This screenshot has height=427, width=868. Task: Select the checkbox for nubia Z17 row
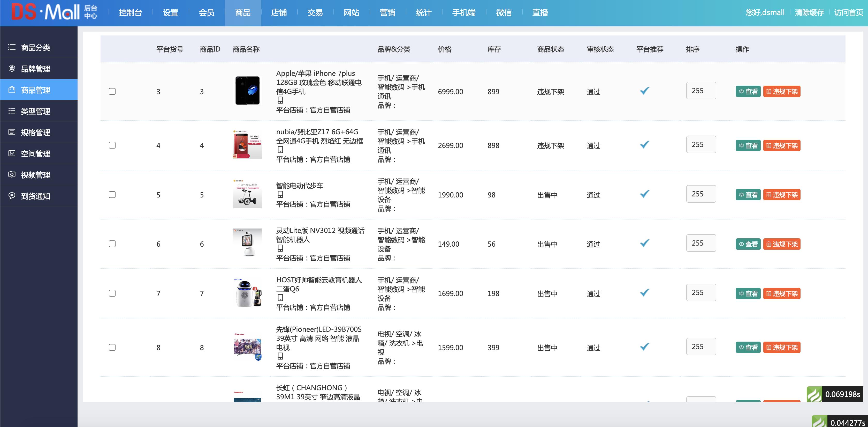point(112,145)
